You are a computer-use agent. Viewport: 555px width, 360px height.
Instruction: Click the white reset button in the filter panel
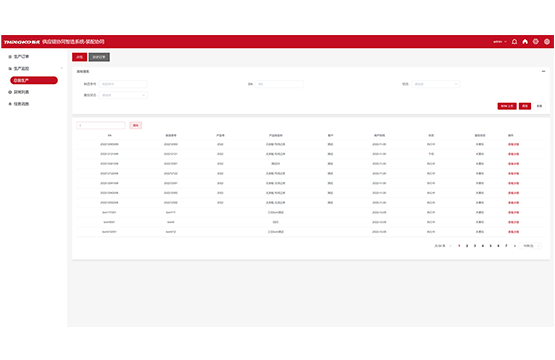(x=539, y=106)
